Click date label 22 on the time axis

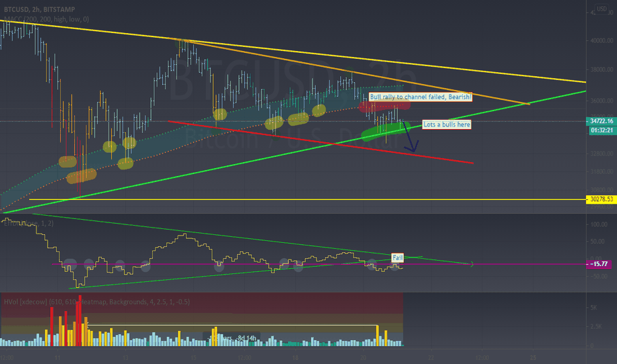coord(431,357)
